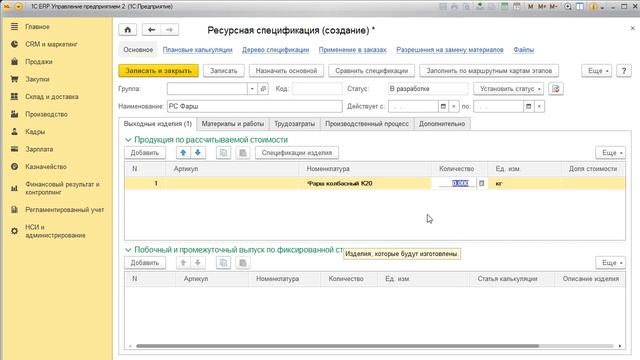
Task: Open Еще menu of by-products table
Action: pyautogui.click(x=611, y=263)
